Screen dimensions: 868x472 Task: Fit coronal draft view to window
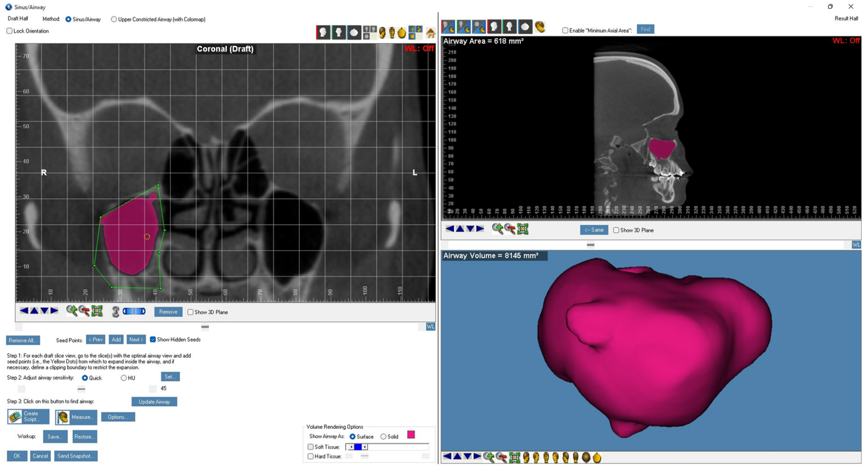(97, 311)
